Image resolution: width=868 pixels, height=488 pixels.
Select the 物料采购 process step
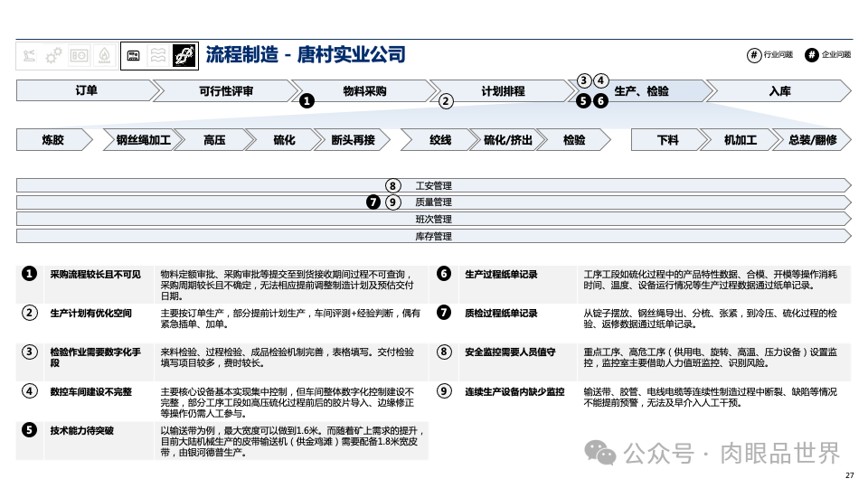click(x=364, y=90)
